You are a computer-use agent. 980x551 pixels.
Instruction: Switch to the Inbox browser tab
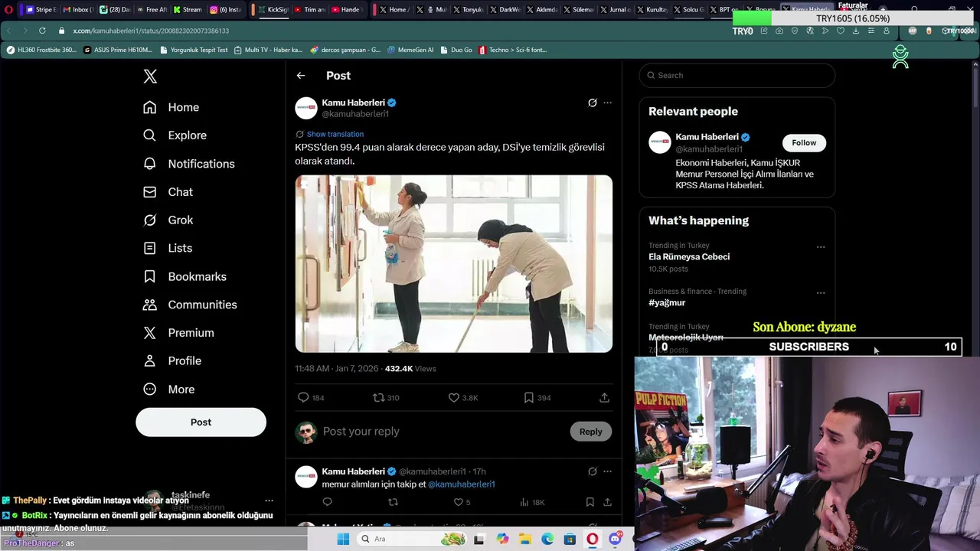point(78,10)
